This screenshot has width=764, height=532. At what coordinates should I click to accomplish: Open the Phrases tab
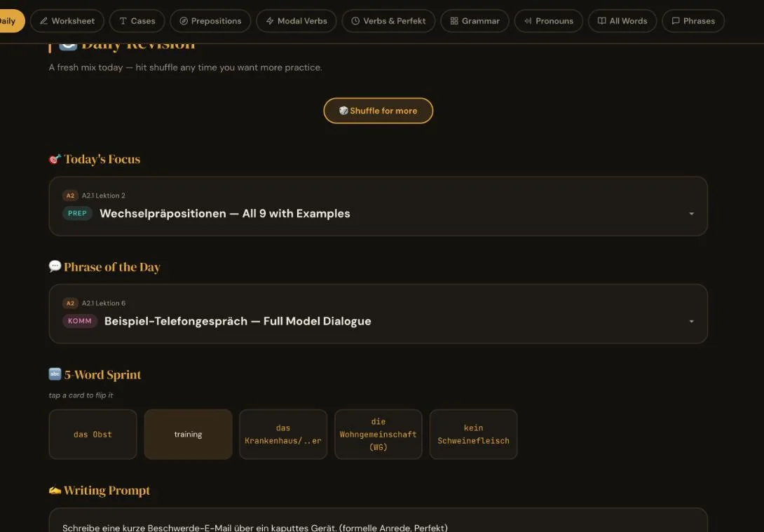[x=693, y=21]
